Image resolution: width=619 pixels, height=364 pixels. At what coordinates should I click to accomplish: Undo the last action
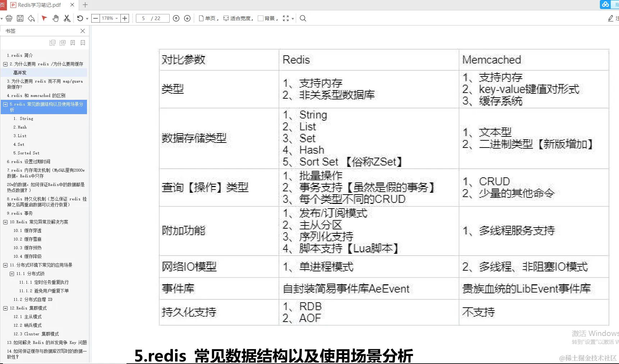(x=31, y=18)
